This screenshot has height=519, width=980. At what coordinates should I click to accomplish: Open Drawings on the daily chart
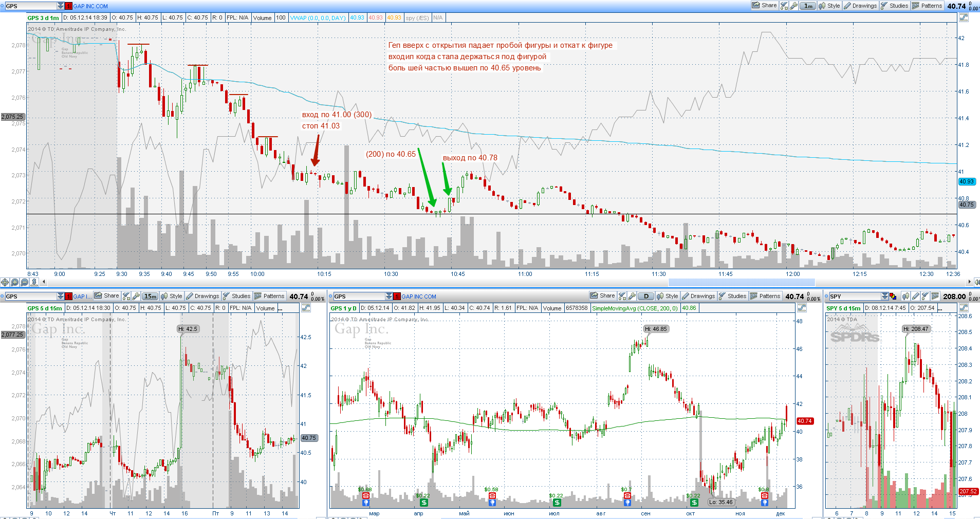tap(698, 296)
